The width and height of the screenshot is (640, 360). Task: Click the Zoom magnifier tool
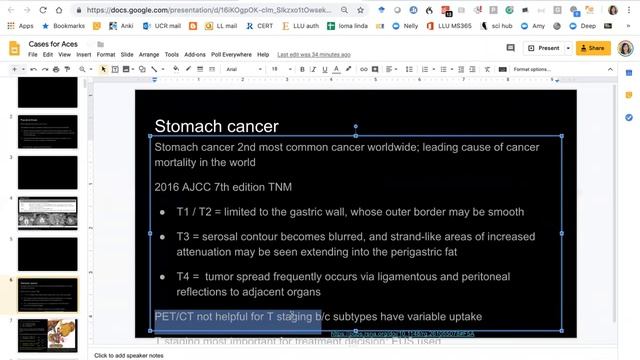tap(82, 69)
